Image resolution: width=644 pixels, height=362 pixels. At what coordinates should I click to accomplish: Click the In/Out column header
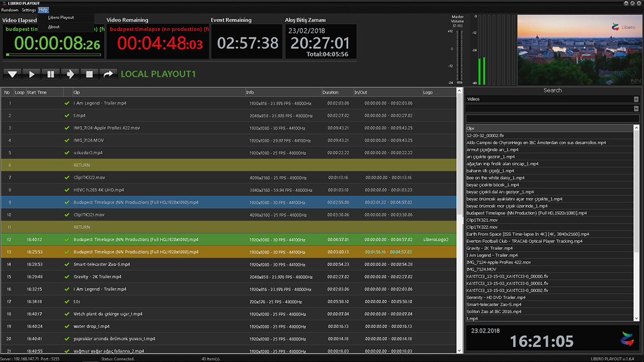click(x=387, y=92)
